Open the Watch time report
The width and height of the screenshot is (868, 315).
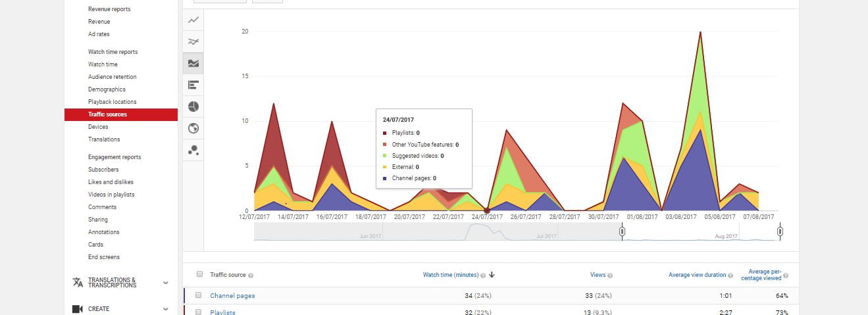pos(103,64)
